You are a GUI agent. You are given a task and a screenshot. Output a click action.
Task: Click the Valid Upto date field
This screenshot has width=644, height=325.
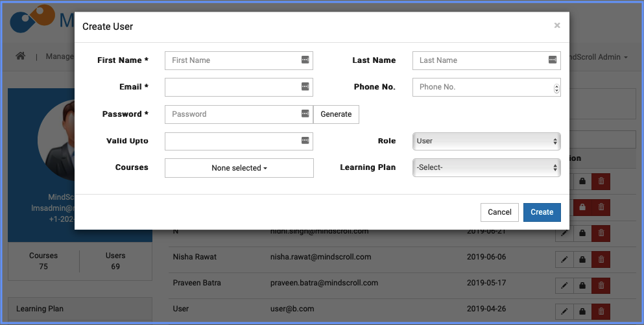(239, 141)
